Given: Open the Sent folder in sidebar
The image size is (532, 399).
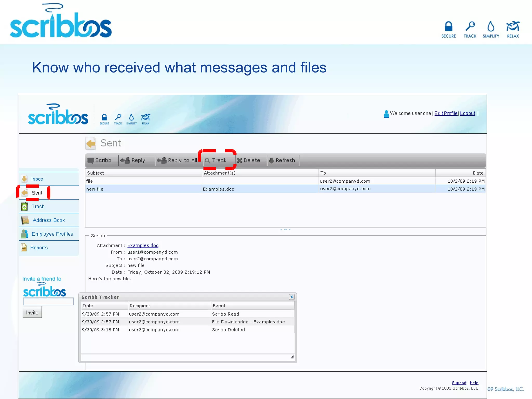Looking at the screenshot, I should pos(49,193).
